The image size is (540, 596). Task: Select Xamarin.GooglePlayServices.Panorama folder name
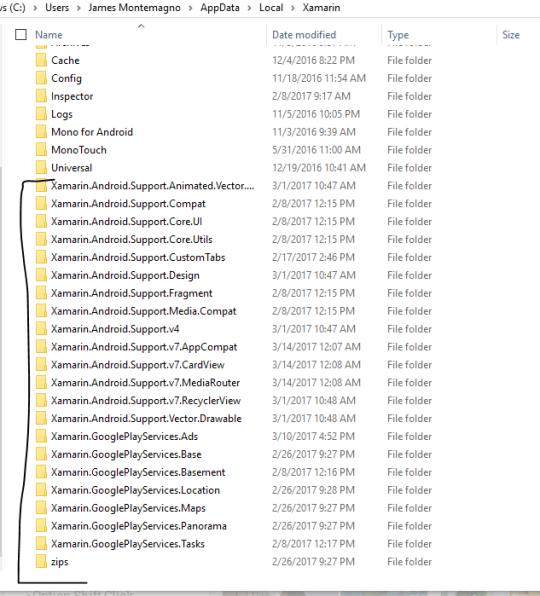click(x=139, y=526)
